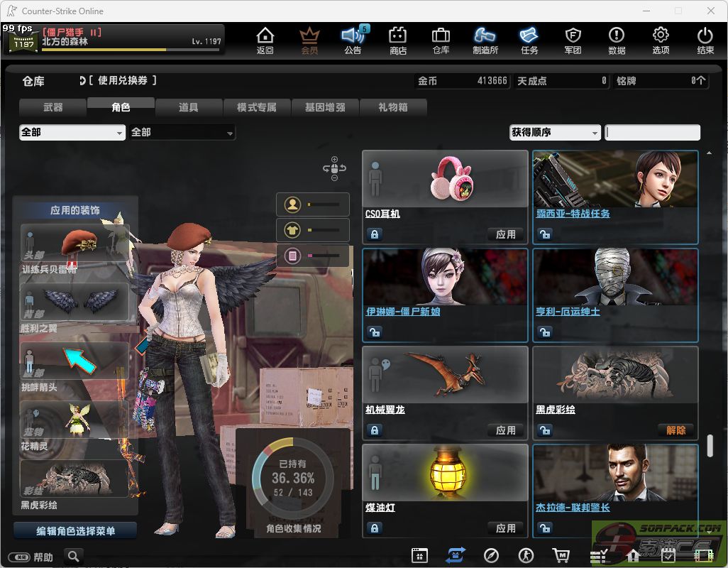The width and height of the screenshot is (728, 568).
Task: Switch to the 基因增强 tab
Action: 325,107
